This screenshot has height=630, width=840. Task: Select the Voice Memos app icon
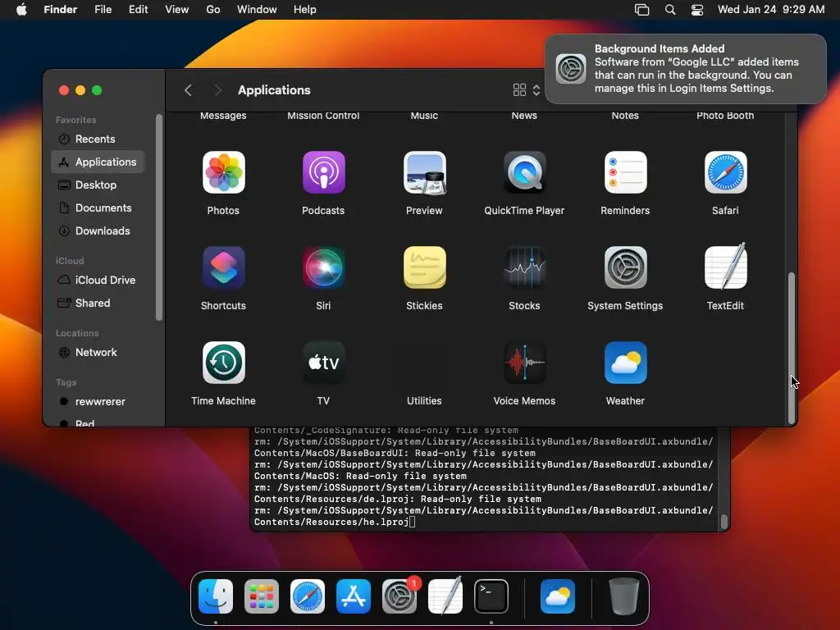coord(524,363)
